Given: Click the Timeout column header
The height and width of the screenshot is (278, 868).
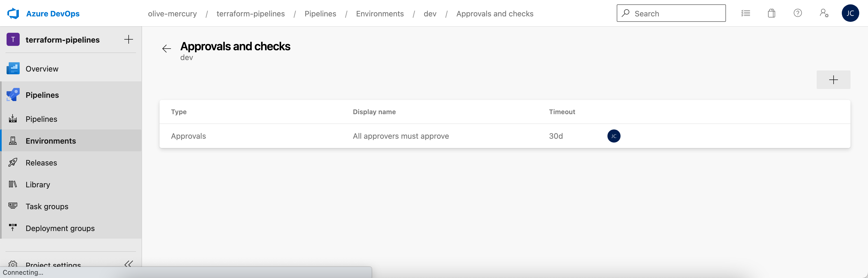Looking at the screenshot, I should tap(562, 112).
